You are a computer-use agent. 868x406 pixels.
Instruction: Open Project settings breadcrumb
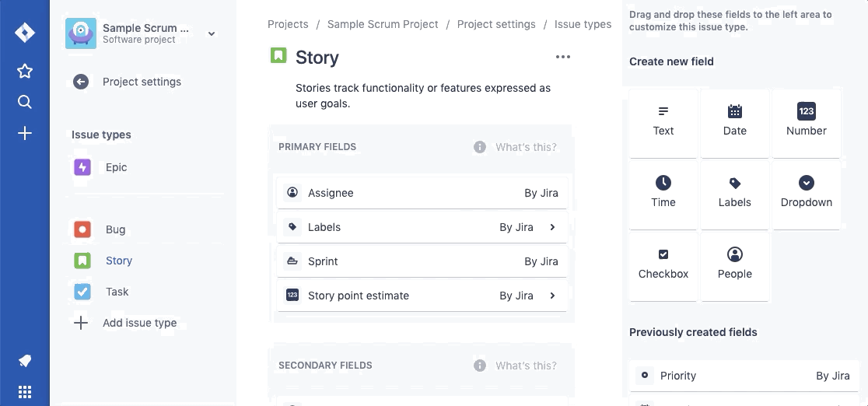tap(496, 24)
